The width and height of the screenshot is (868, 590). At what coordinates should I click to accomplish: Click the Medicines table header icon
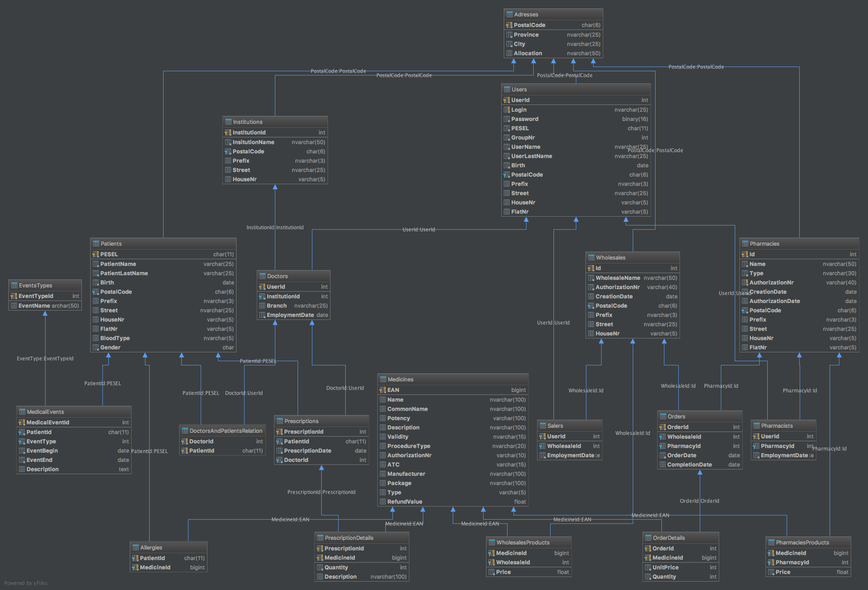point(383,379)
